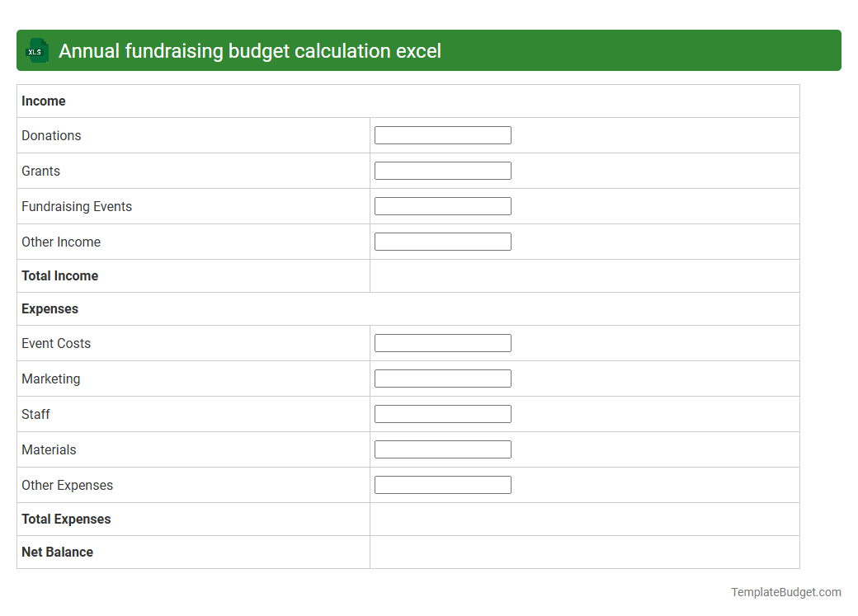Click the Staff input field

click(442, 413)
